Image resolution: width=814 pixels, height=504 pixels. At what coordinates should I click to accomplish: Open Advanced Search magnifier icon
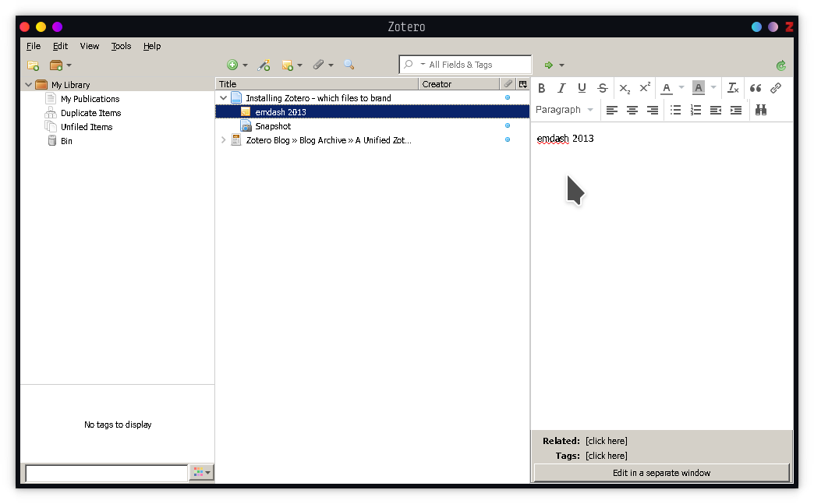(349, 65)
